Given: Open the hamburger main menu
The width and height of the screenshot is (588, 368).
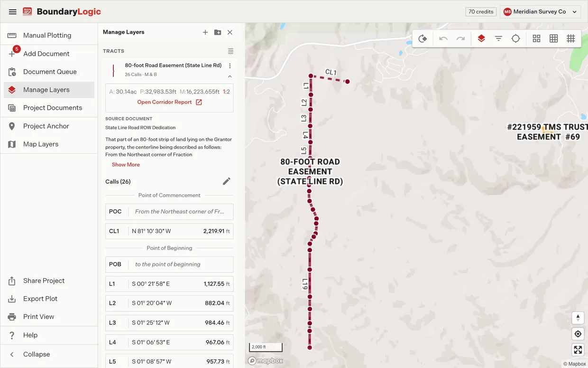Looking at the screenshot, I should 13,12.
